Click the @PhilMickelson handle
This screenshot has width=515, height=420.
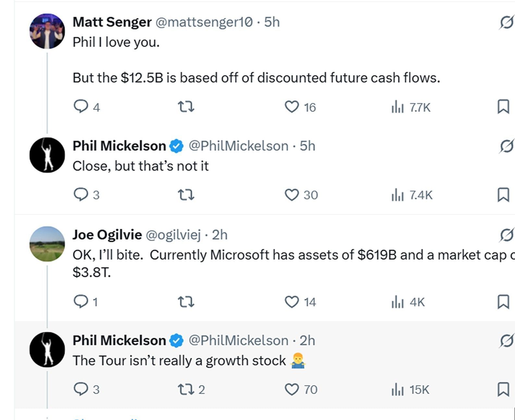pos(239,146)
